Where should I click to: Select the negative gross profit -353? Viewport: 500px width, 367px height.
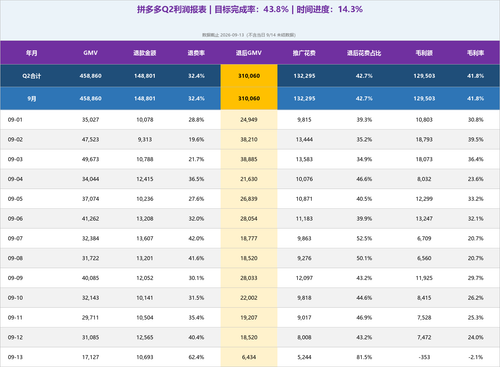[424, 357]
